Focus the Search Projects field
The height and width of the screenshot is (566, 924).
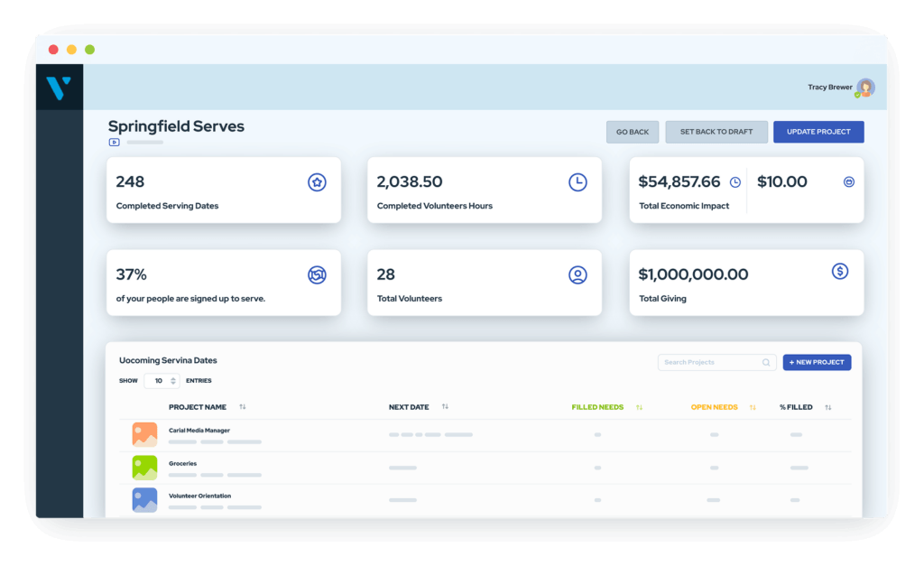click(716, 363)
